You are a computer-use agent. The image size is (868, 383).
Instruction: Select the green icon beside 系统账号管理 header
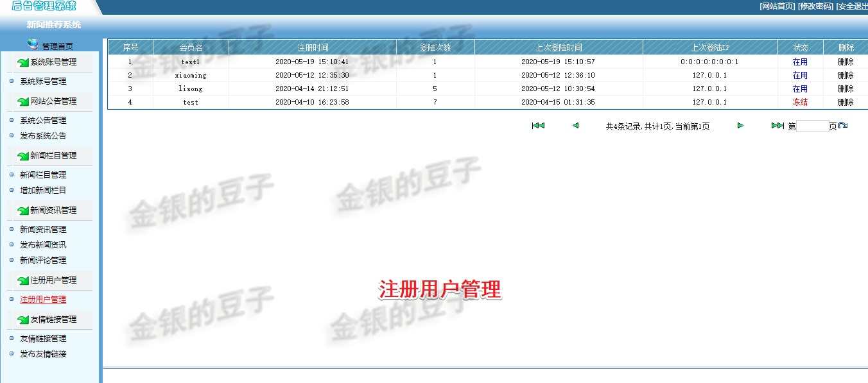pos(22,62)
